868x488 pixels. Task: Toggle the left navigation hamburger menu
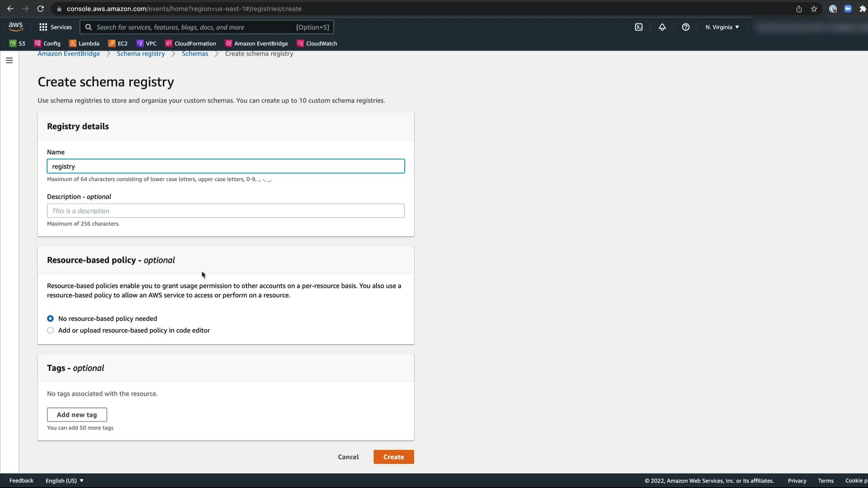[9, 60]
